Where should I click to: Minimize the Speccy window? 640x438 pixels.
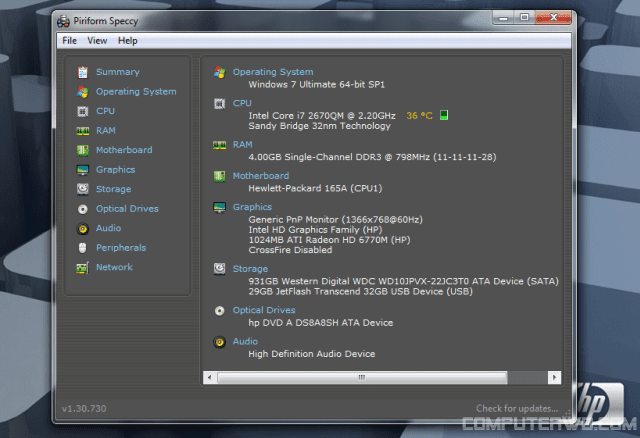pyautogui.click(x=503, y=18)
